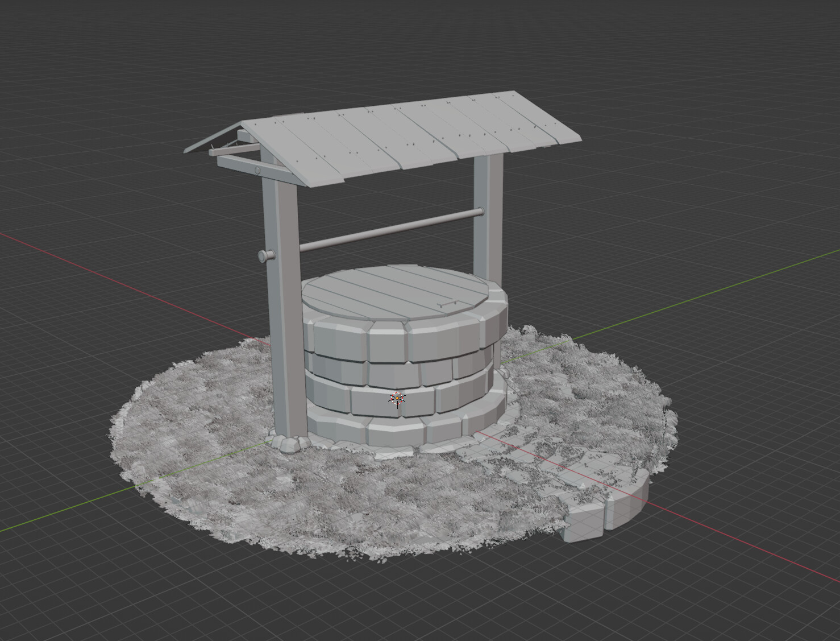Viewport: 840px width, 641px height.
Task: Click the 3D cursor at the well center
Action: 396,399
